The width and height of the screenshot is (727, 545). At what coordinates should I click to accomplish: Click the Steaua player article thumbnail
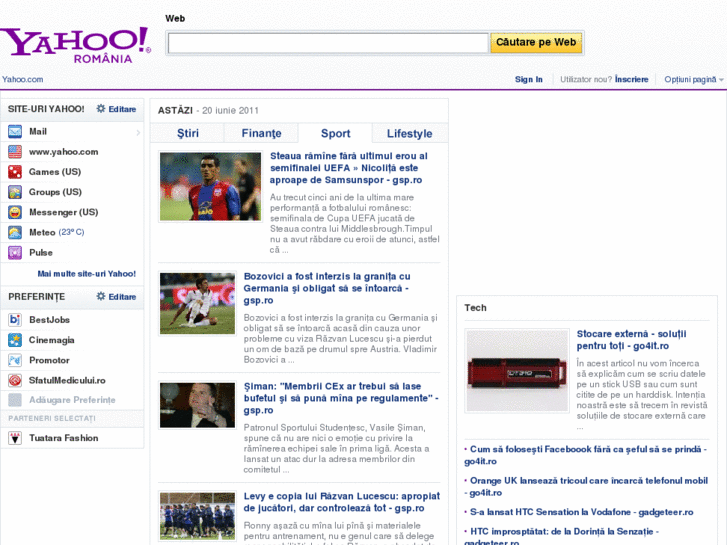pos(210,186)
